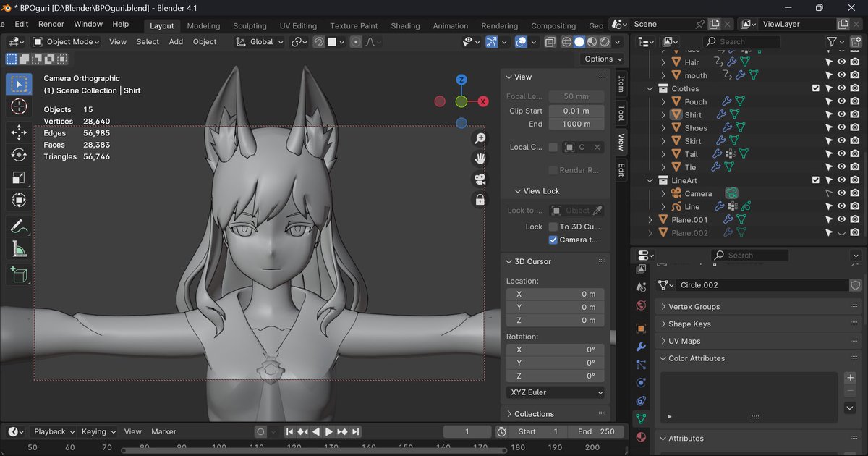Switch to the Sculpting workspace tab

[x=250, y=25]
